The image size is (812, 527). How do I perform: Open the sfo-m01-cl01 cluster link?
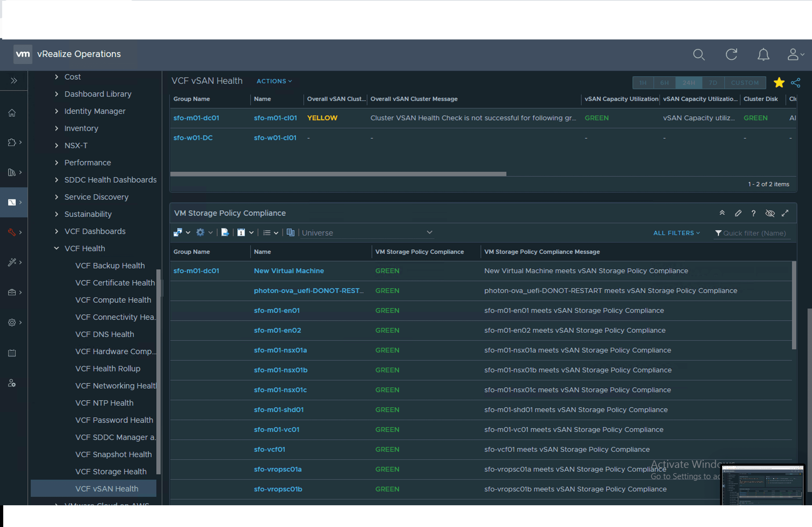tap(275, 118)
